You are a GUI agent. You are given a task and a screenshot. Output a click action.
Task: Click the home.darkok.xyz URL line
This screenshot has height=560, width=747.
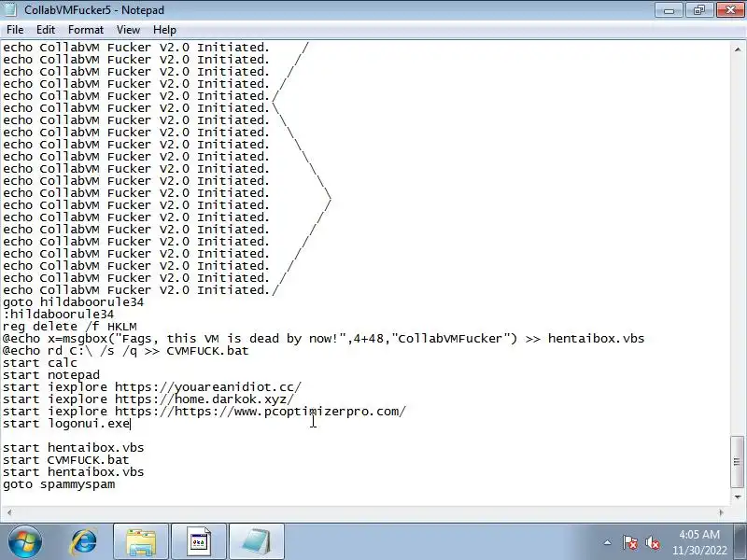(148, 399)
